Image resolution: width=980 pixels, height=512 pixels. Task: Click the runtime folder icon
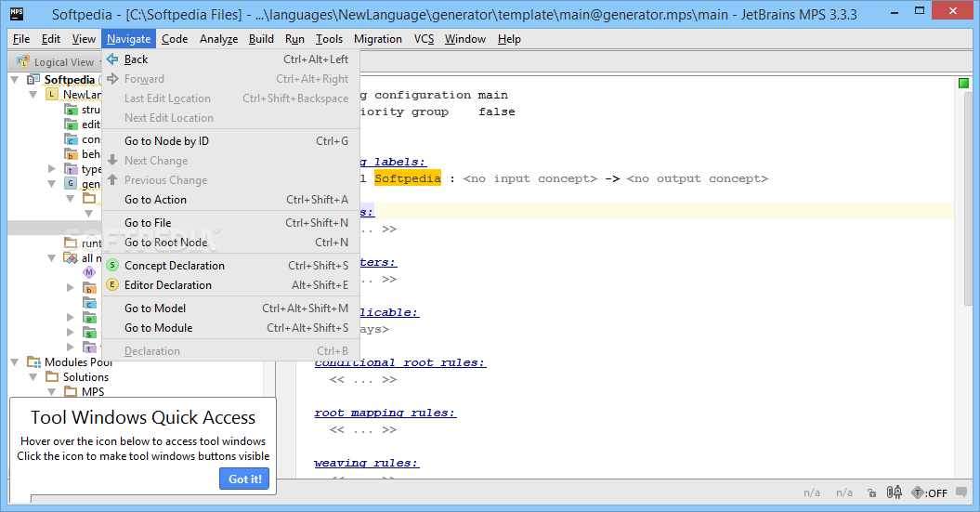click(x=72, y=243)
